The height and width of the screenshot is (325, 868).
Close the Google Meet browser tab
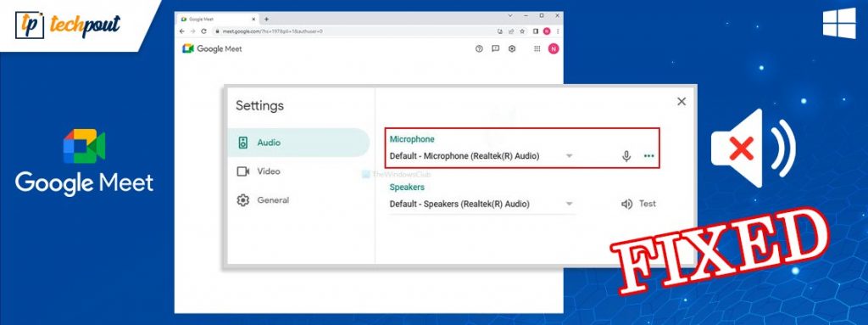(x=253, y=19)
